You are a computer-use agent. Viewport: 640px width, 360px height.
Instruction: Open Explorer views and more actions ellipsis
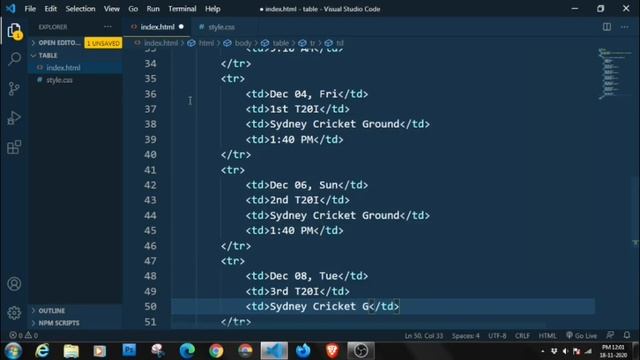pos(108,27)
